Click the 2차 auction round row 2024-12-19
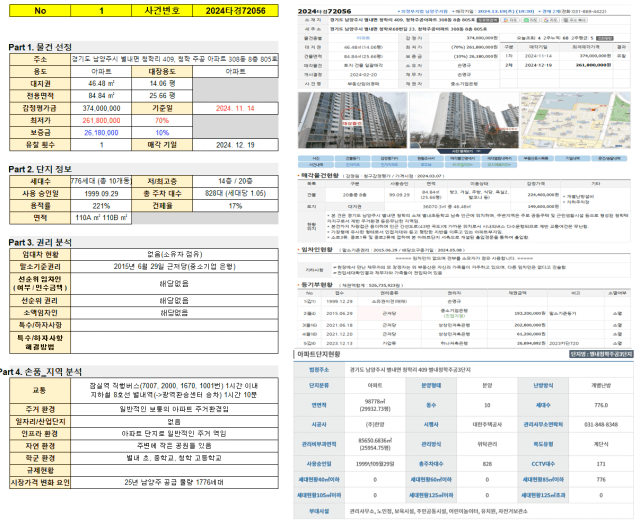The image size is (640, 524). point(567,65)
